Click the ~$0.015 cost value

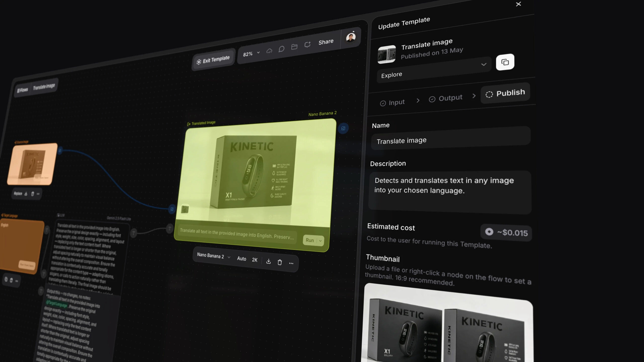pos(512,233)
